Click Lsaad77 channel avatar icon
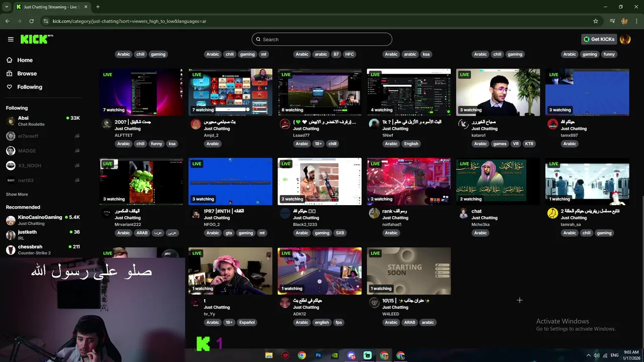Viewport: 644px width, 362px height. pos(285,124)
